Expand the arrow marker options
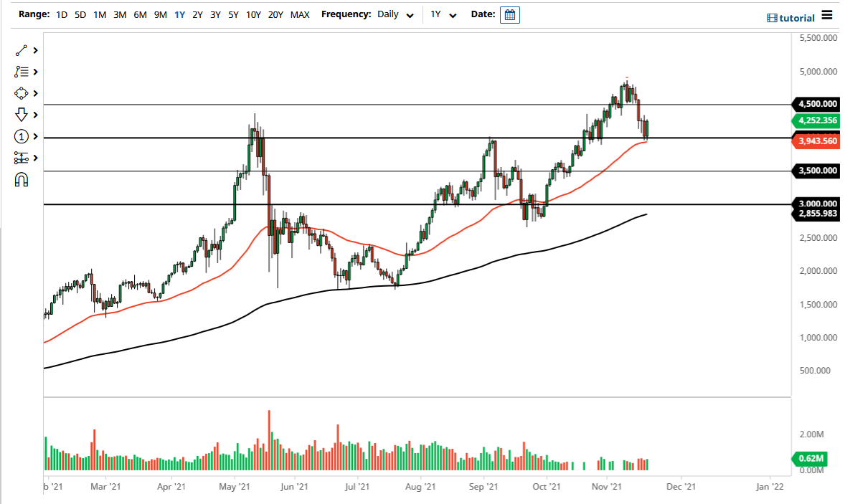Image resolution: width=845 pixels, height=504 pixels. [36, 115]
